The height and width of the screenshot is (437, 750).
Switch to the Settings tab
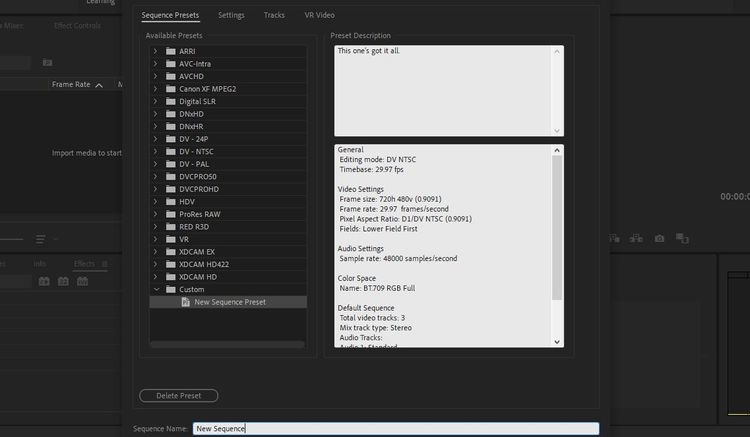231,15
